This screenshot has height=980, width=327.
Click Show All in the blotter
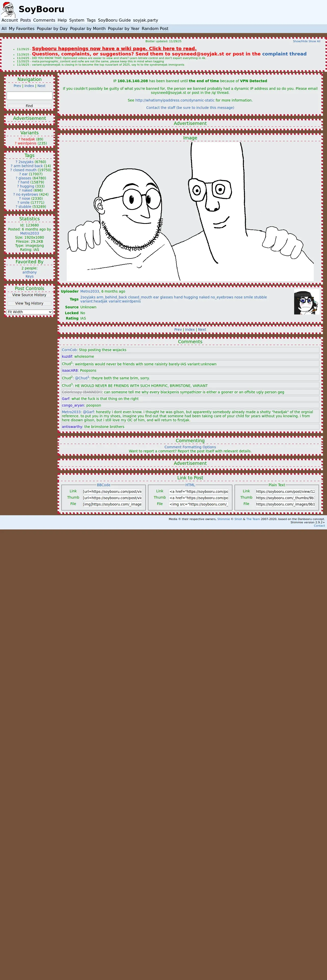pos(315,41)
